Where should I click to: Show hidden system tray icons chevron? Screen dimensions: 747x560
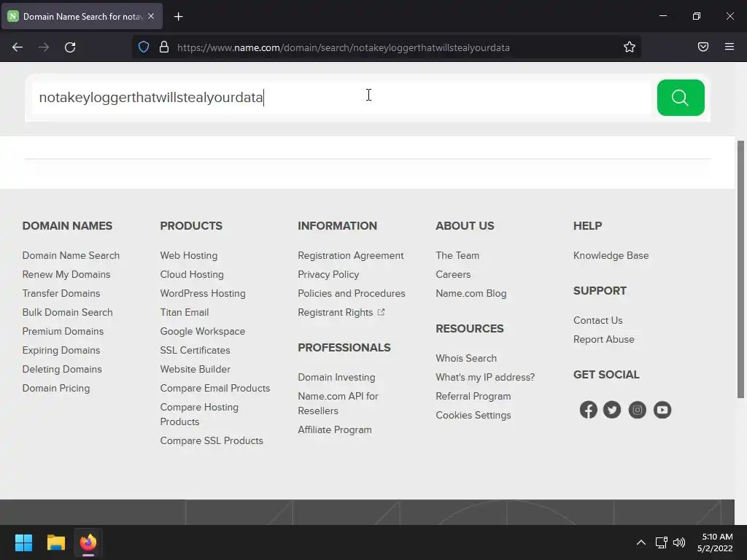tap(641, 542)
